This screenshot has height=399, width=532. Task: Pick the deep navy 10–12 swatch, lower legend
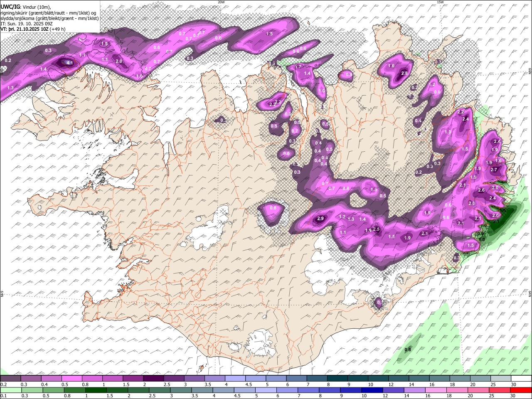pyautogui.click(x=372, y=390)
